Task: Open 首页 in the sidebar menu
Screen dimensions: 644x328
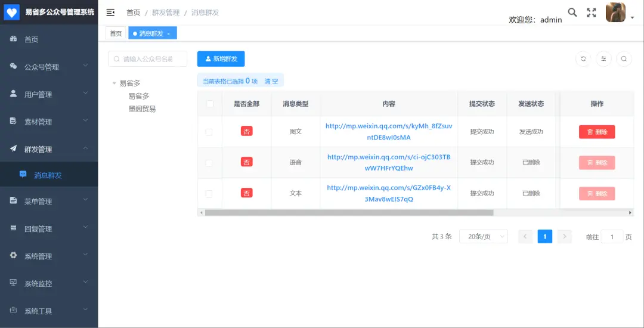Action: 49,40
